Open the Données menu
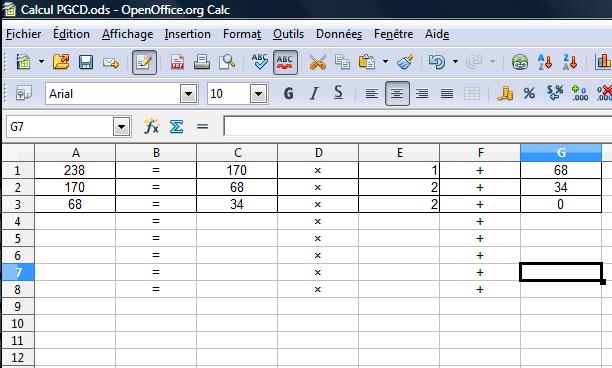 [x=339, y=34]
